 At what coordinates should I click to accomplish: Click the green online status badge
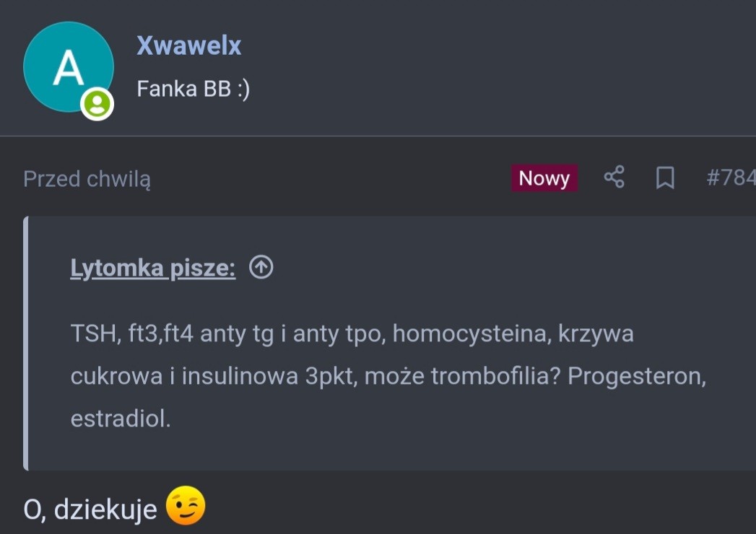(97, 104)
